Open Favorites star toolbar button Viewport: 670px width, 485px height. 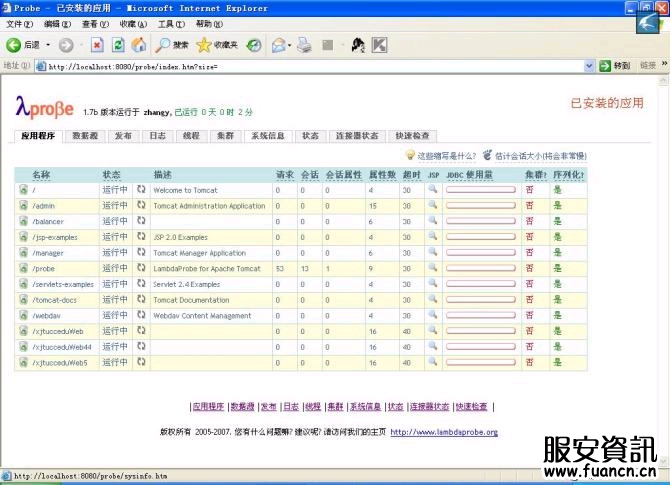(x=217, y=45)
